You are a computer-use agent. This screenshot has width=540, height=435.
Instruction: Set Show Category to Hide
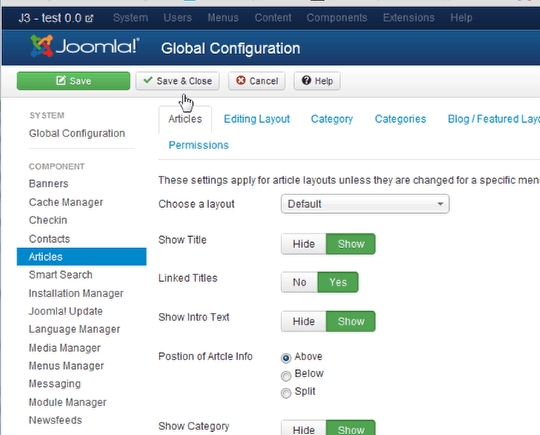pos(304,428)
